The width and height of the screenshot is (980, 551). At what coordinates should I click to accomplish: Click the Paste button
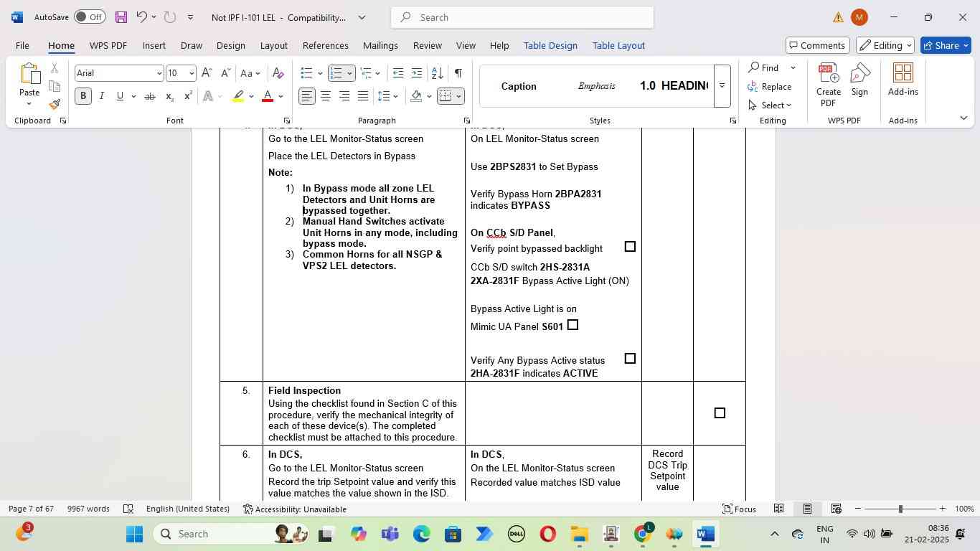[29, 85]
